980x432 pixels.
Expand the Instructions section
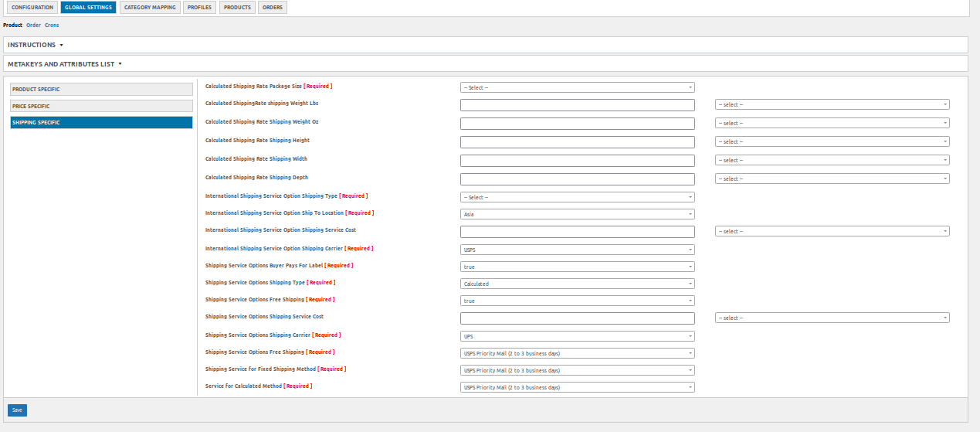[x=36, y=45]
